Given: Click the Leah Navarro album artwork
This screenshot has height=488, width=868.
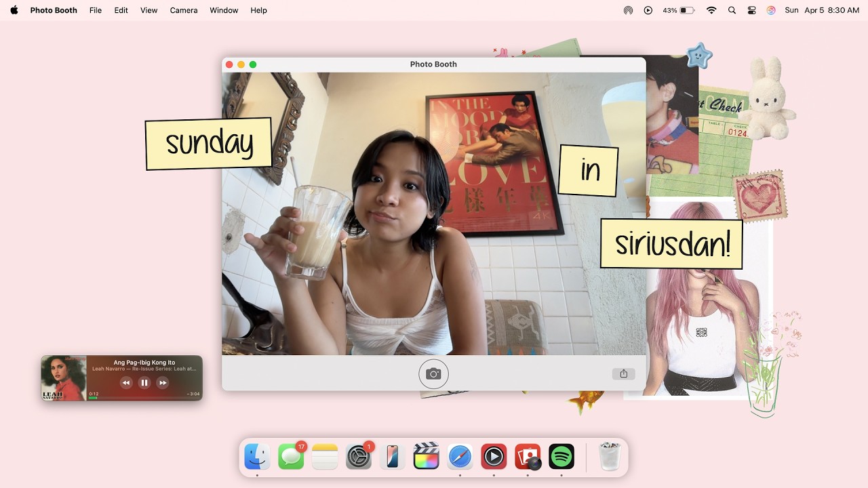Looking at the screenshot, I should click(64, 378).
